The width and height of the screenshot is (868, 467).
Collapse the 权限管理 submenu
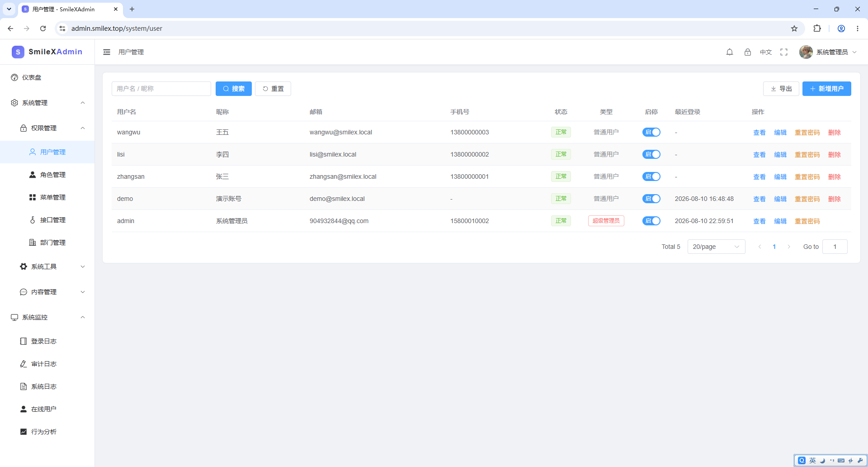tap(47, 128)
